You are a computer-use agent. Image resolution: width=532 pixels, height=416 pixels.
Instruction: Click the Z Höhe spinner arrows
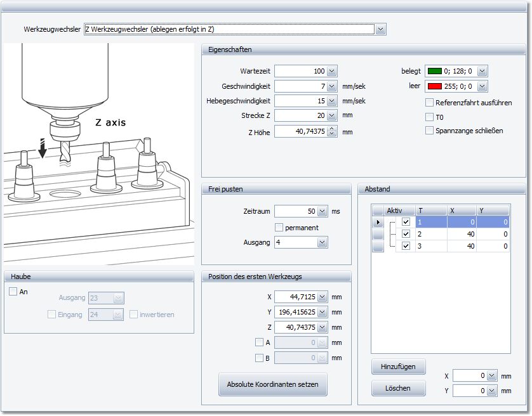pyautogui.click(x=331, y=132)
